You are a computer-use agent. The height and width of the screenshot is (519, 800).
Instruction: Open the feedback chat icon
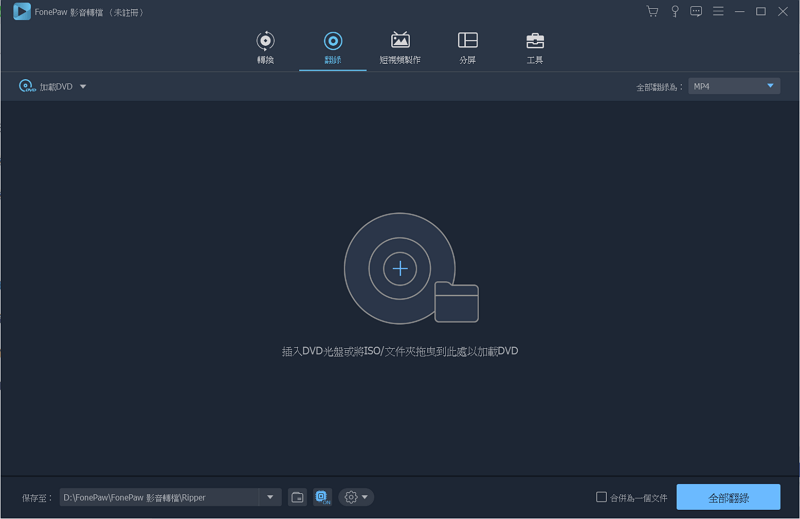696,11
